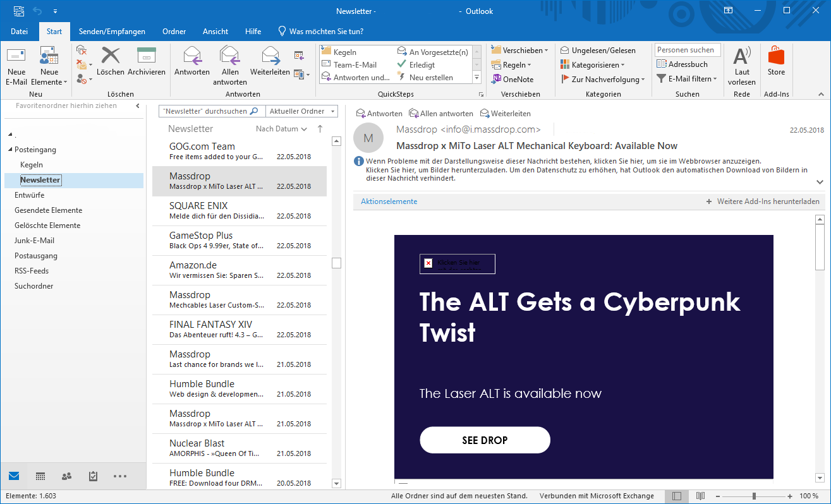The height and width of the screenshot is (504, 831).
Task: Click the Personen suchen field
Action: (687, 50)
